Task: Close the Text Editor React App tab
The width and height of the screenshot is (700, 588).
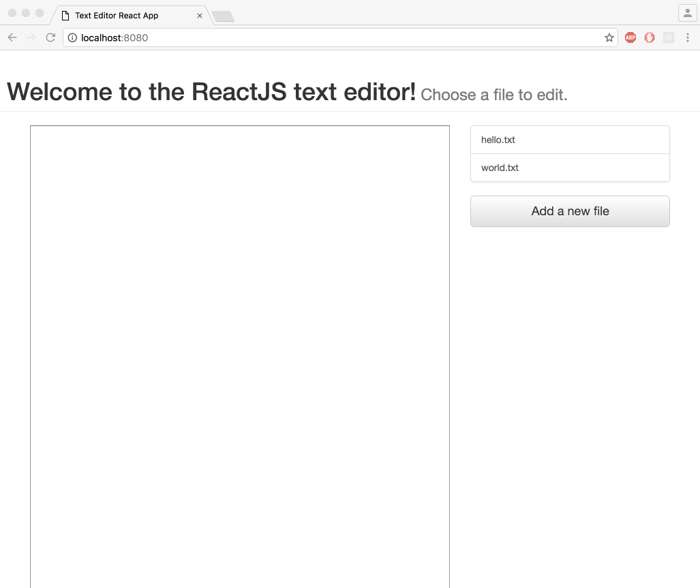Action: (x=200, y=16)
